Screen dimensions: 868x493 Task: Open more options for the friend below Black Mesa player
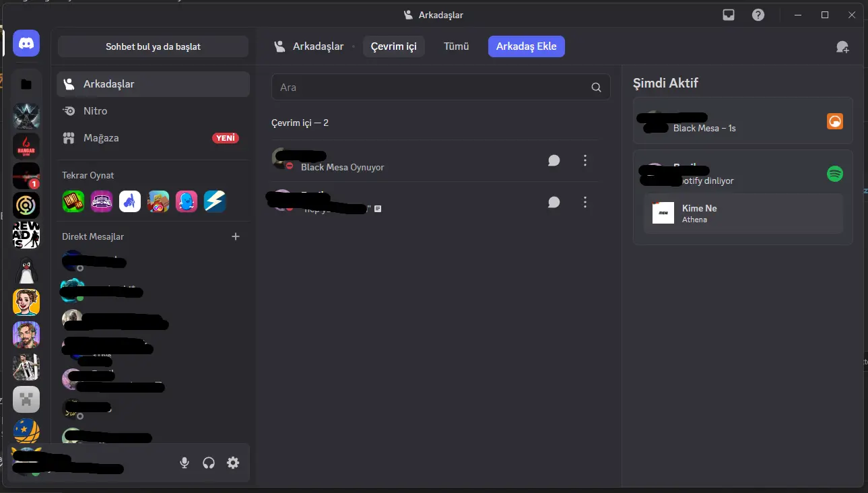(585, 202)
